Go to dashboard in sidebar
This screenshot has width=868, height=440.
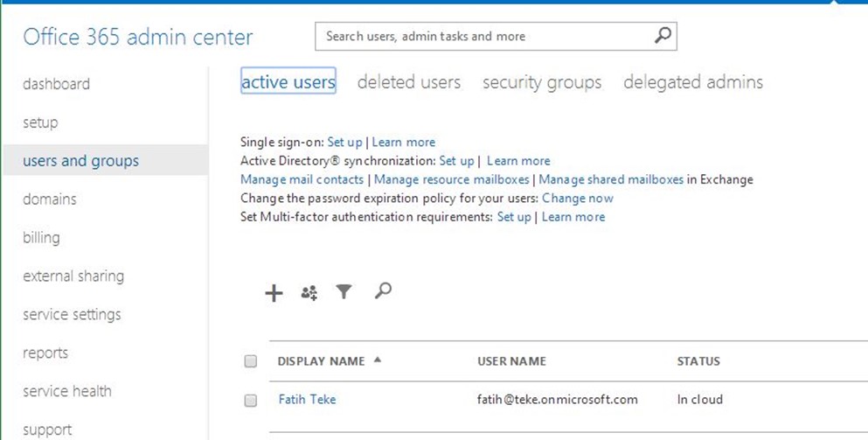click(x=56, y=84)
